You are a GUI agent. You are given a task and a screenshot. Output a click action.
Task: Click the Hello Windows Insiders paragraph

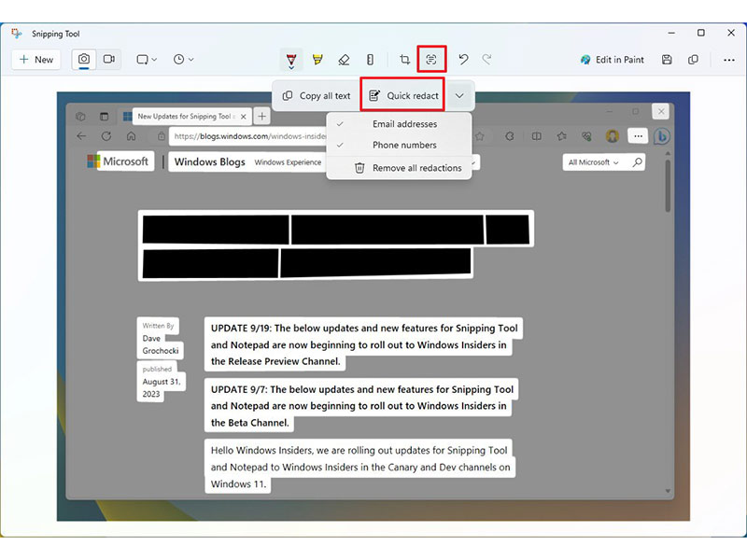pos(360,467)
